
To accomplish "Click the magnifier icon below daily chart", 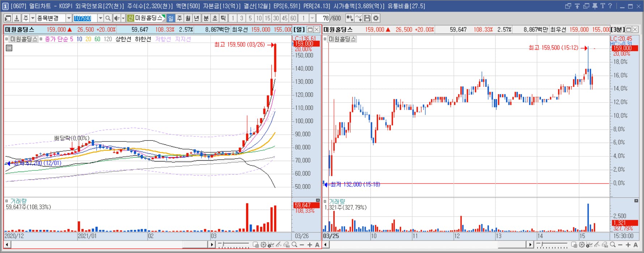I will (x=295, y=245).
